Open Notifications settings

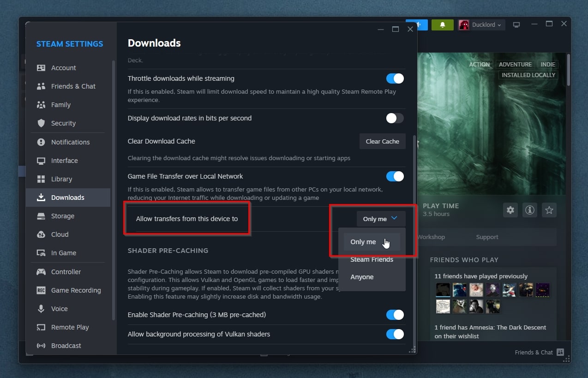tap(68, 142)
